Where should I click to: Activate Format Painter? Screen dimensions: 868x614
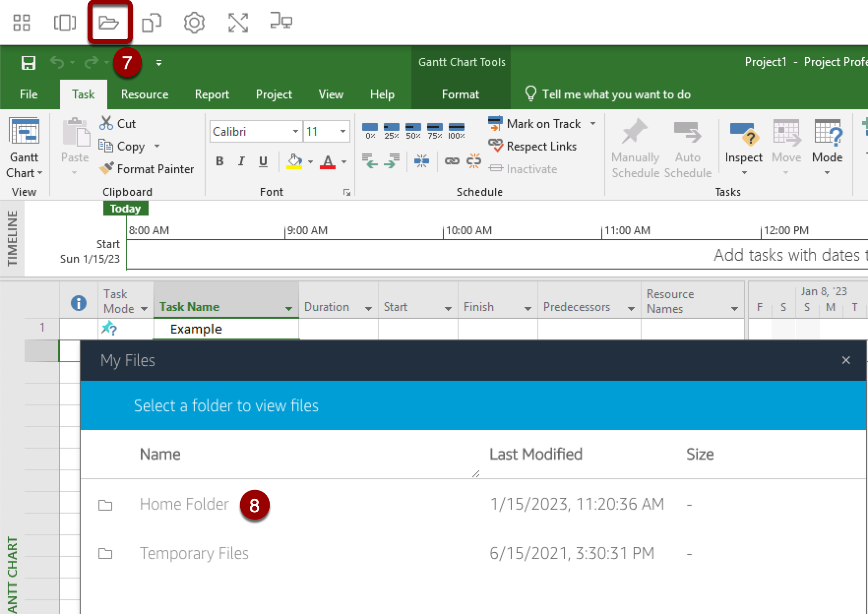click(146, 169)
